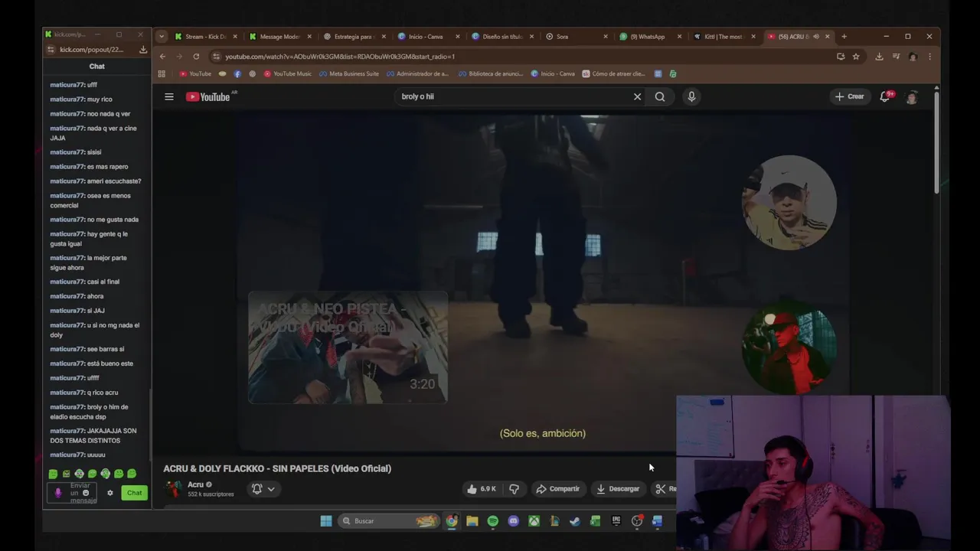
Task: Click upper circular channel avatar with cap on video
Action: click(x=789, y=203)
